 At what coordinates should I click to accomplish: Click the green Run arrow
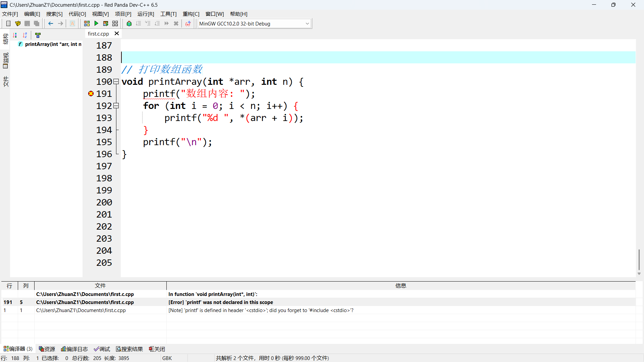pos(96,23)
